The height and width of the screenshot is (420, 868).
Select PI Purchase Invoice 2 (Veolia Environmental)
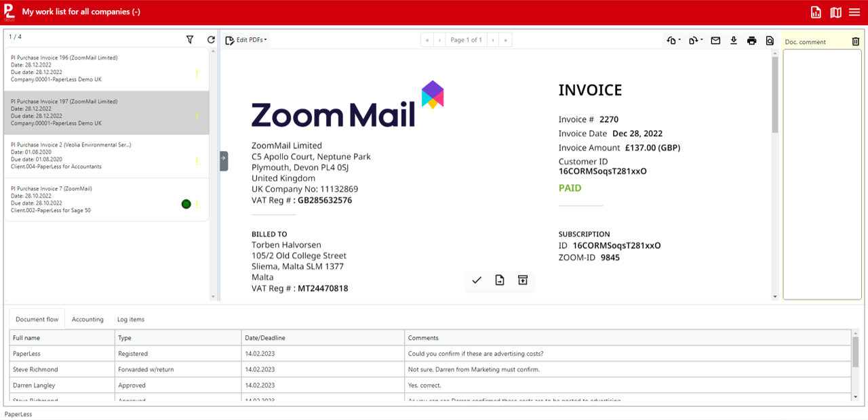coord(106,156)
